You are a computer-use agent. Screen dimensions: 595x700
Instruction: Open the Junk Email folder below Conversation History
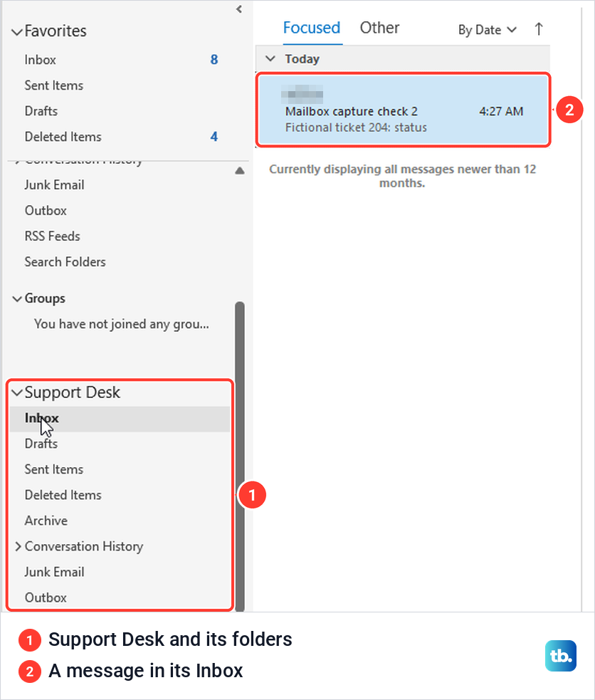point(54,572)
